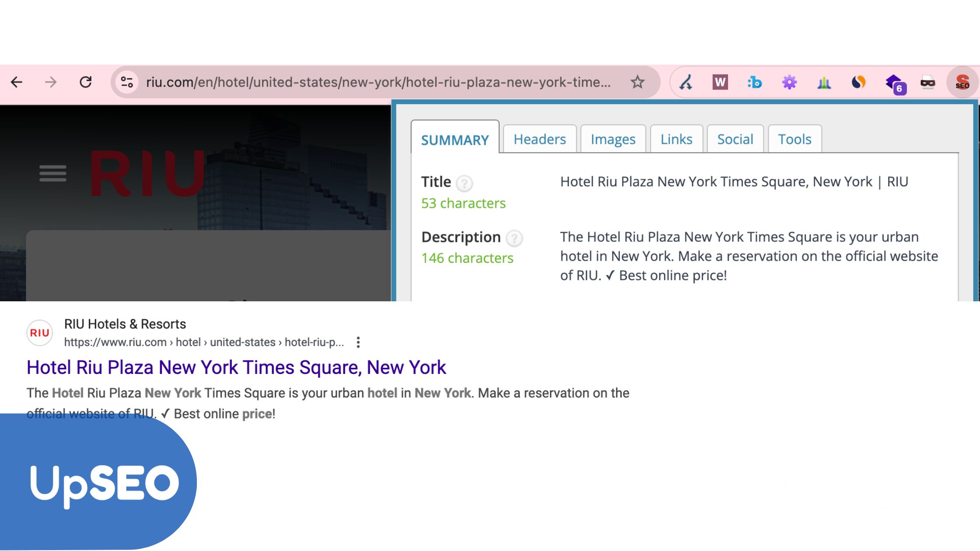Image resolution: width=980 pixels, height=551 pixels.
Task: Open the orange-navy swirl extension icon
Action: click(x=858, y=82)
